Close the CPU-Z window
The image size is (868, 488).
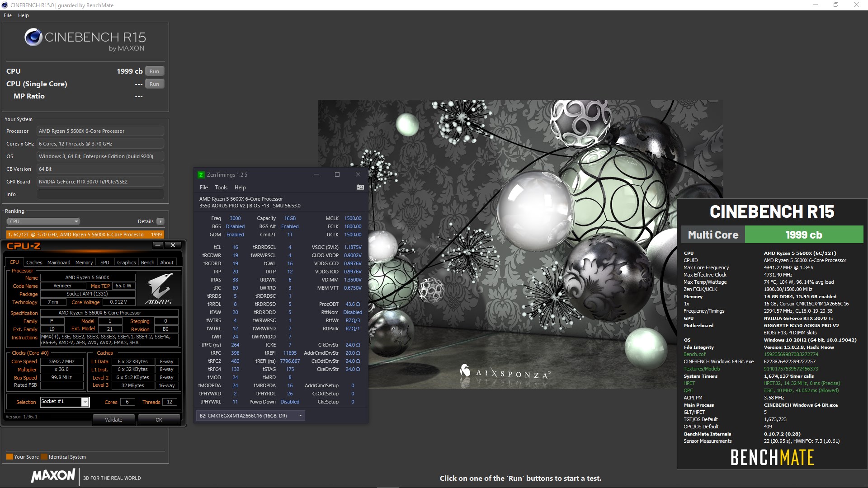click(173, 245)
